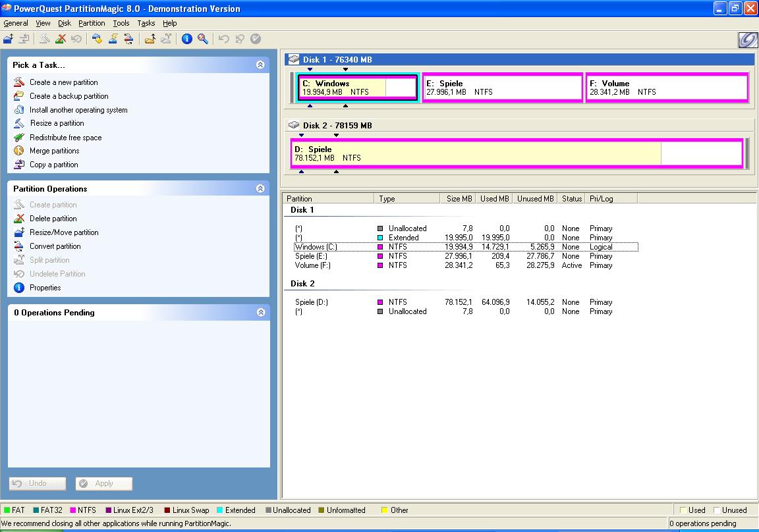Click the greyed Create partition toolbar icon
This screenshot has height=532, width=759.
45,39
